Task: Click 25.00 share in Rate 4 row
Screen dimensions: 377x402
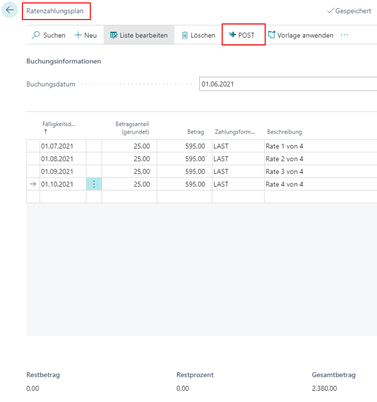Action: click(x=129, y=184)
